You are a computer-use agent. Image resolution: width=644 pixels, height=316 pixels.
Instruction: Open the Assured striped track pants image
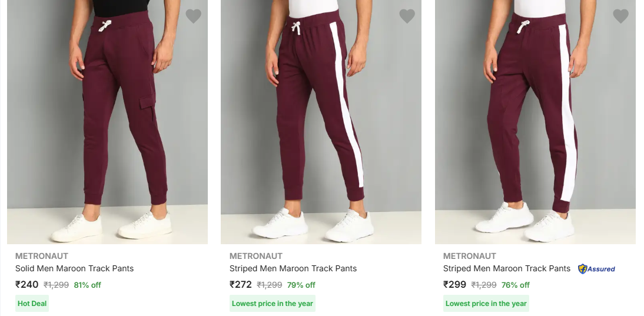tap(535, 124)
